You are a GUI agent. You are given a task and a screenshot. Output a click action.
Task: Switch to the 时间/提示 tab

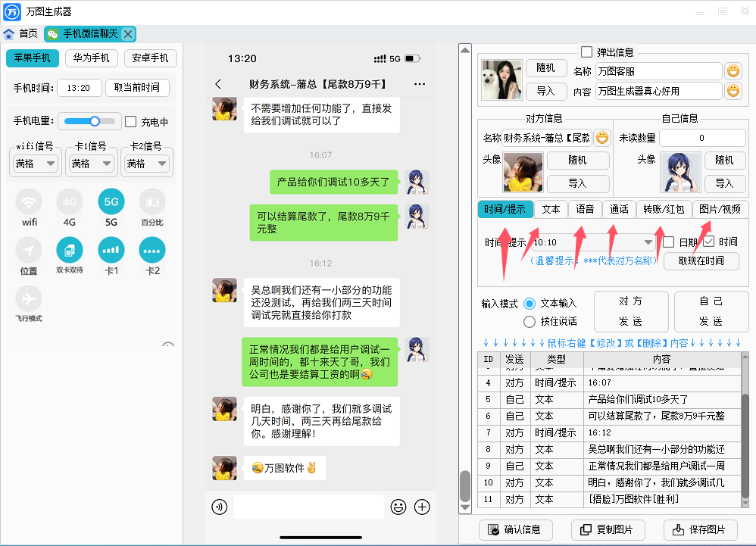tap(505, 209)
